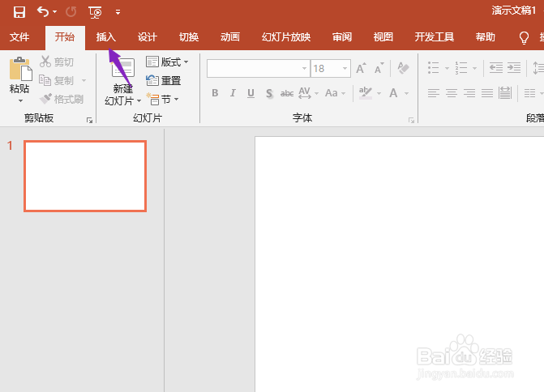Click the 格式刷 format painter
The image size is (544, 392).
[x=62, y=100]
